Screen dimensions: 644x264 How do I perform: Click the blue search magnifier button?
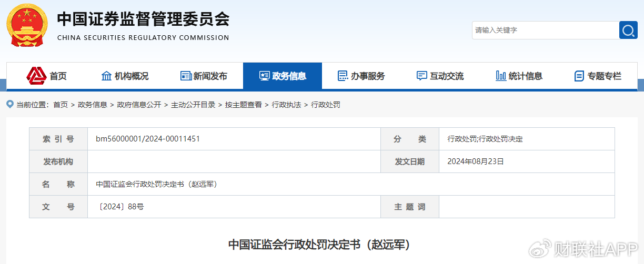pos(628,30)
